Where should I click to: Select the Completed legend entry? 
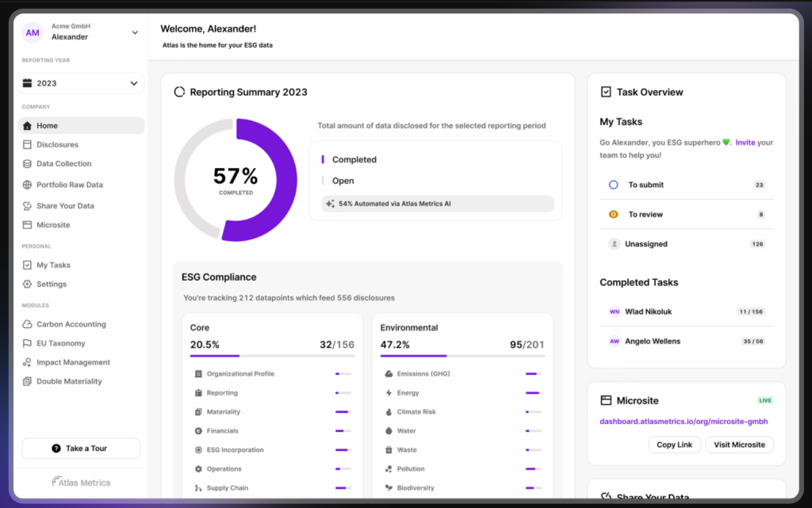[x=354, y=160]
